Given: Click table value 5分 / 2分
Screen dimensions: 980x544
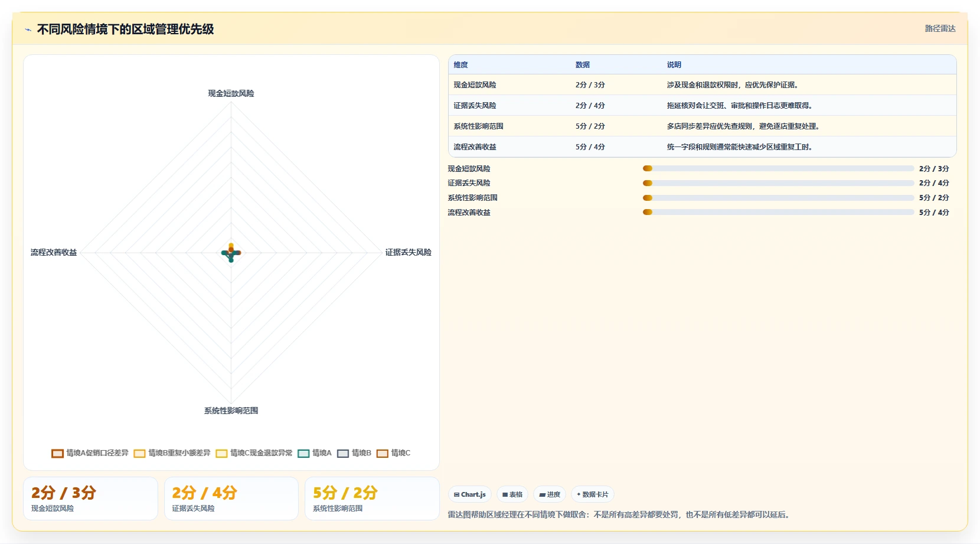Looking at the screenshot, I should click(590, 126).
